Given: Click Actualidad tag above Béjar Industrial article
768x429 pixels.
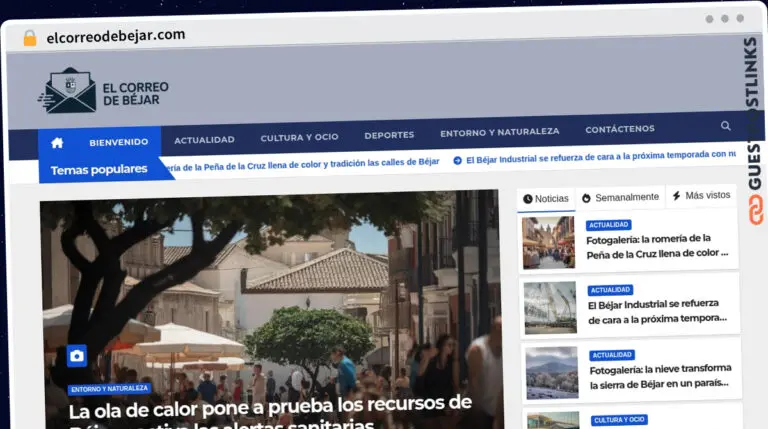Looking at the screenshot, I should pyautogui.click(x=610, y=290).
